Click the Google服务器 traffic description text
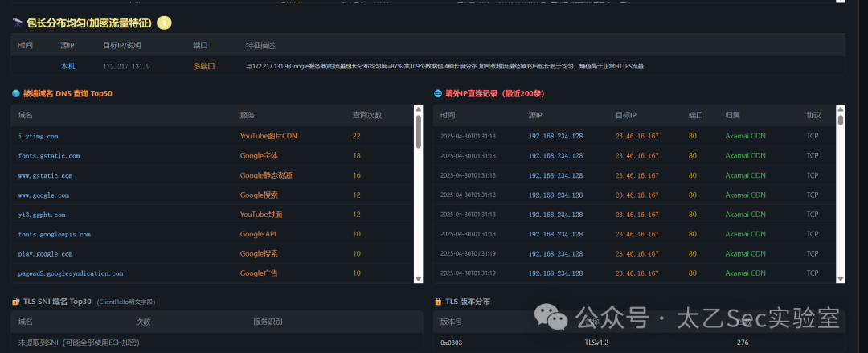The width and height of the screenshot is (868, 353). pyautogui.click(x=444, y=66)
